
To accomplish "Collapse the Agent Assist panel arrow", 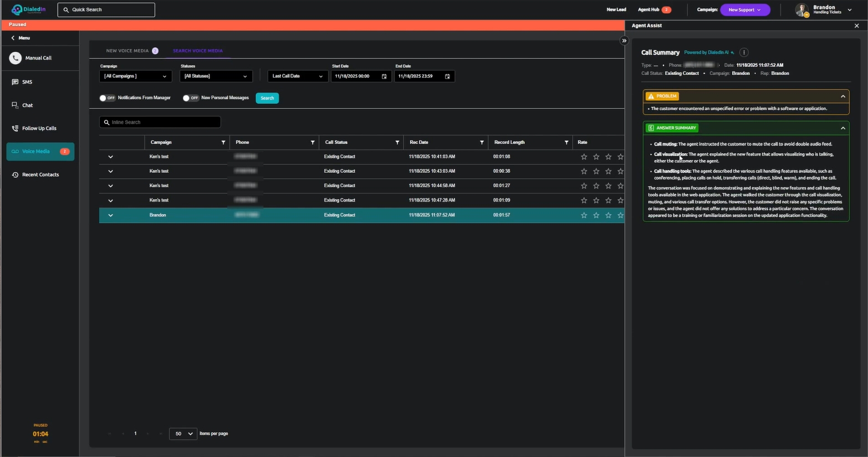I will click(x=624, y=40).
